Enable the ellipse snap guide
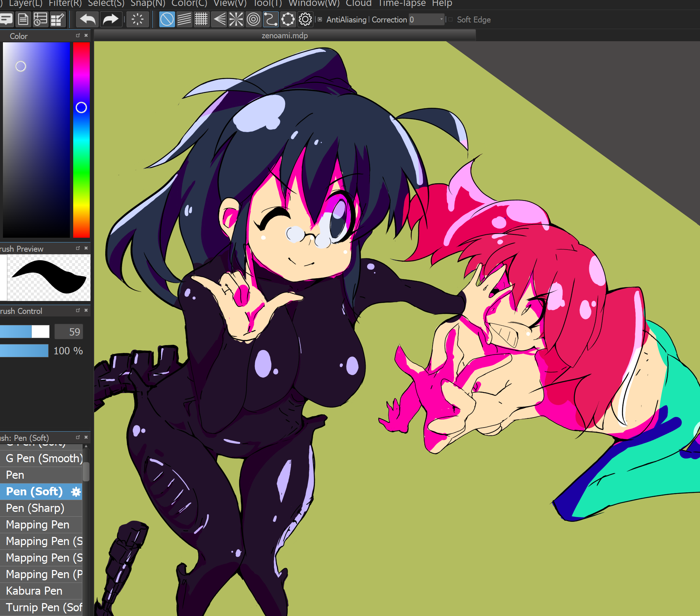 [x=288, y=19]
